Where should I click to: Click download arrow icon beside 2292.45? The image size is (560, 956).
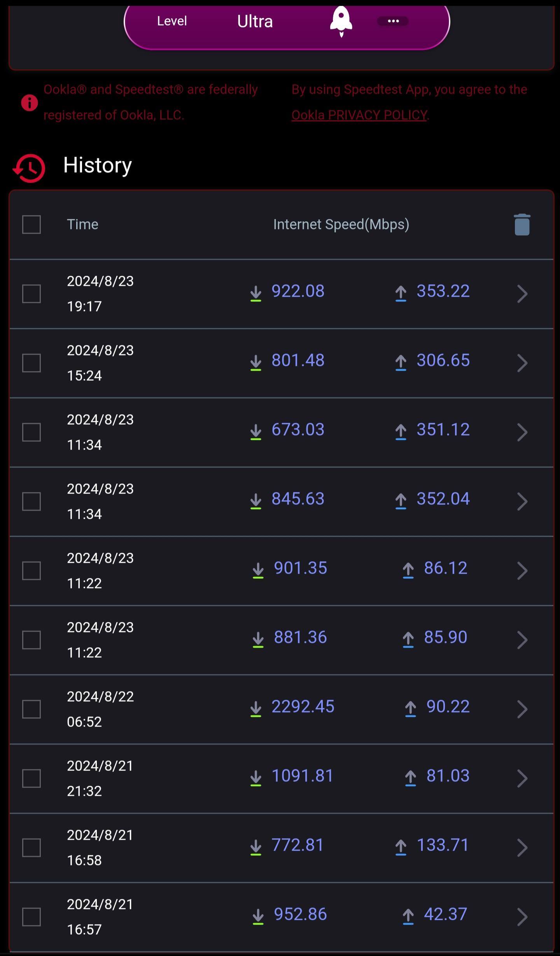coord(255,709)
